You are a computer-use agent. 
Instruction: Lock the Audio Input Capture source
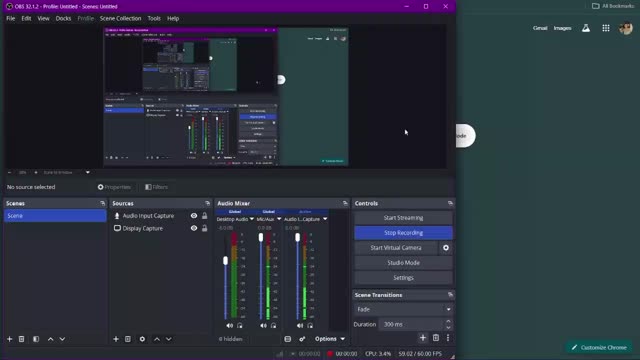point(204,216)
